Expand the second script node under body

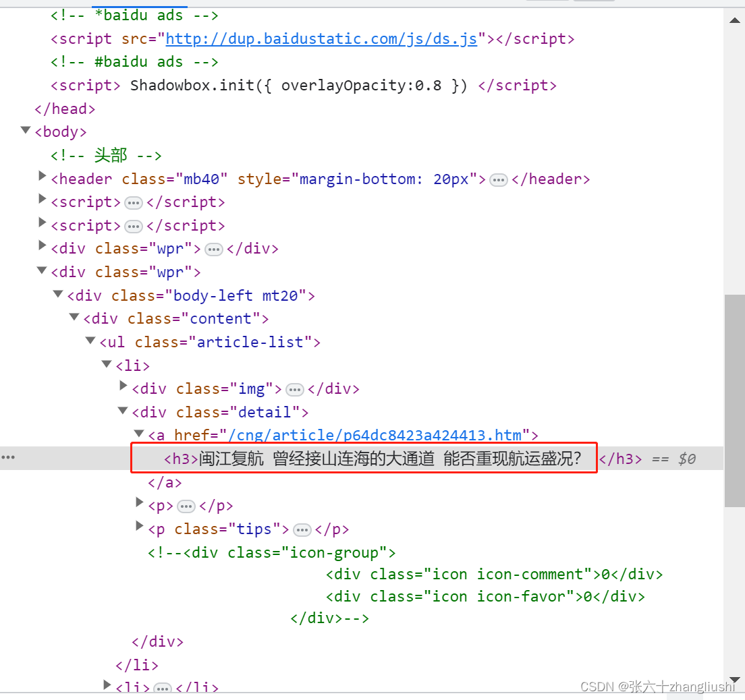pyautogui.click(x=43, y=223)
